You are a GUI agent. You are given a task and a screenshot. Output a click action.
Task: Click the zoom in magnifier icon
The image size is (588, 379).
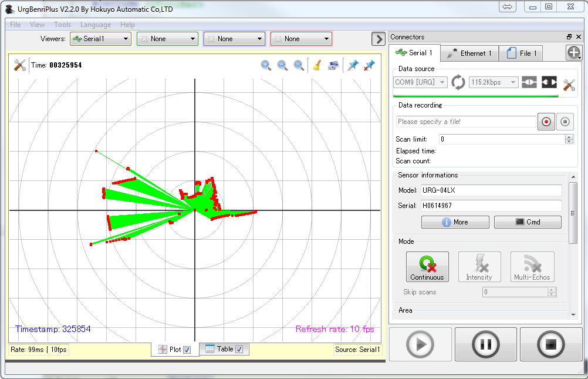[x=266, y=65]
